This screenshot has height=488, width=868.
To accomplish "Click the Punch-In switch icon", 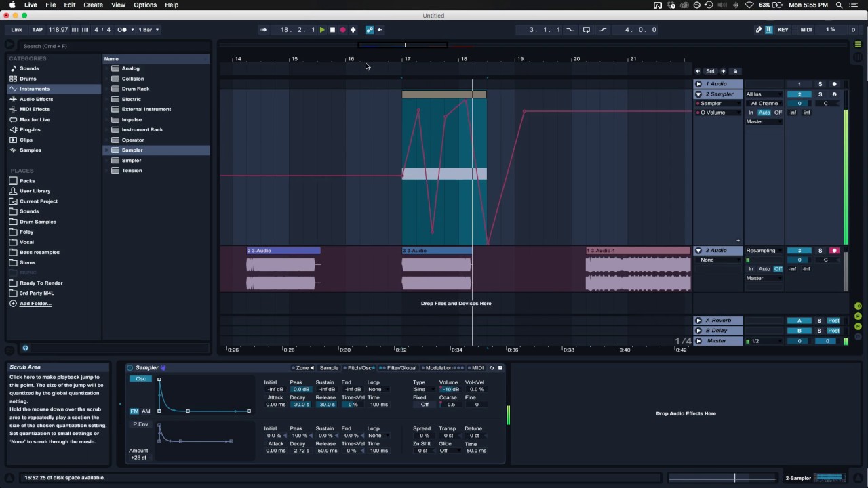I will click(x=570, y=30).
